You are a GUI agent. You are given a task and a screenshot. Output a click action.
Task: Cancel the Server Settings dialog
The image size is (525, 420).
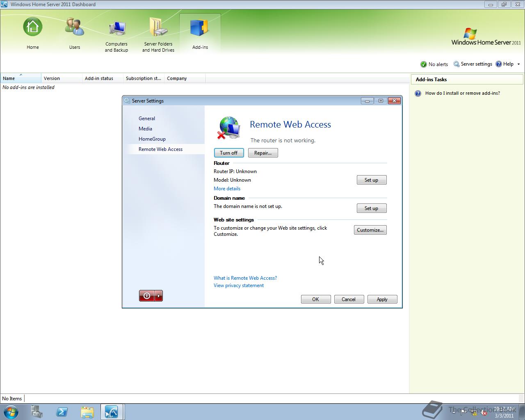pos(349,299)
